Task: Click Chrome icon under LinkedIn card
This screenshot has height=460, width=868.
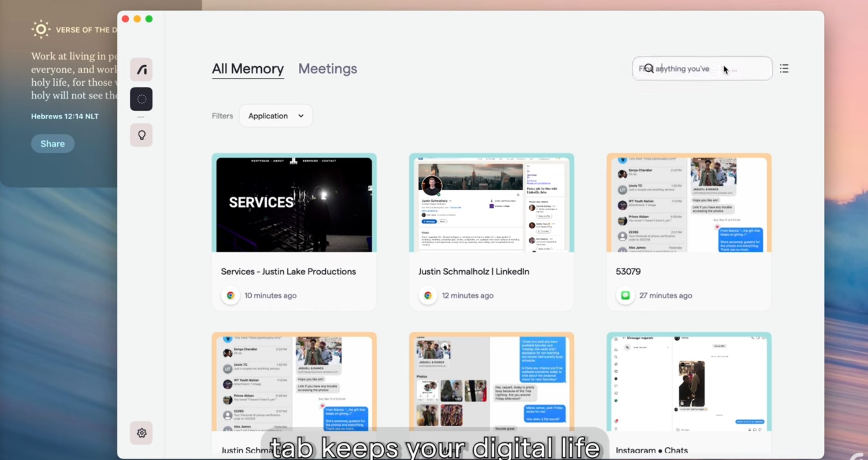Action: coord(428,295)
